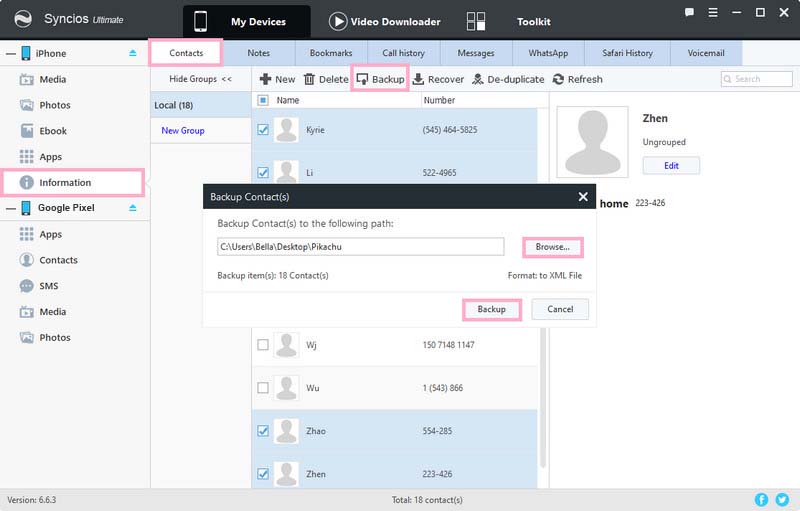Open My Devices phone icon tab
The height and width of the screenshot is (511, 800).
201,21
